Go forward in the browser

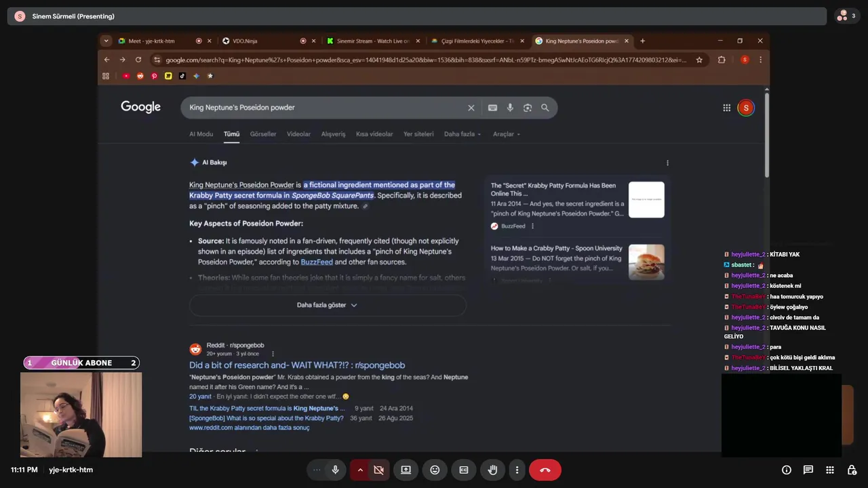[122, 60]
